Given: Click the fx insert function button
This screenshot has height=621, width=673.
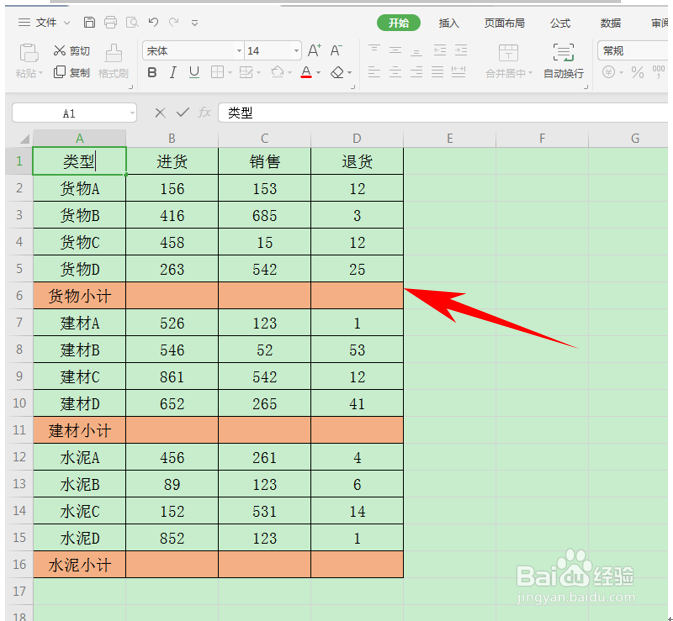Looking at the screenshot, I should pos(204,113).
